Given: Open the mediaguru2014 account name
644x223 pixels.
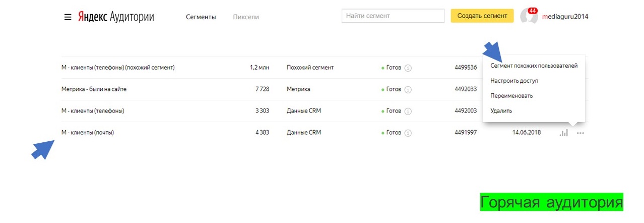Looking at the screenshot, I should 565,16.
